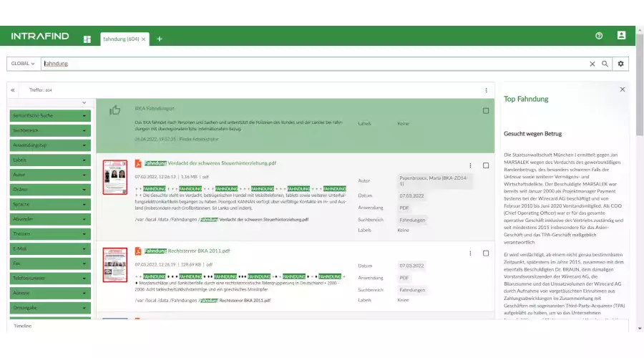The image size is (644, 358).
Task: Open the dashboard grid icon beside the logo
Action: pyautogui.click(x=87, y=39)
